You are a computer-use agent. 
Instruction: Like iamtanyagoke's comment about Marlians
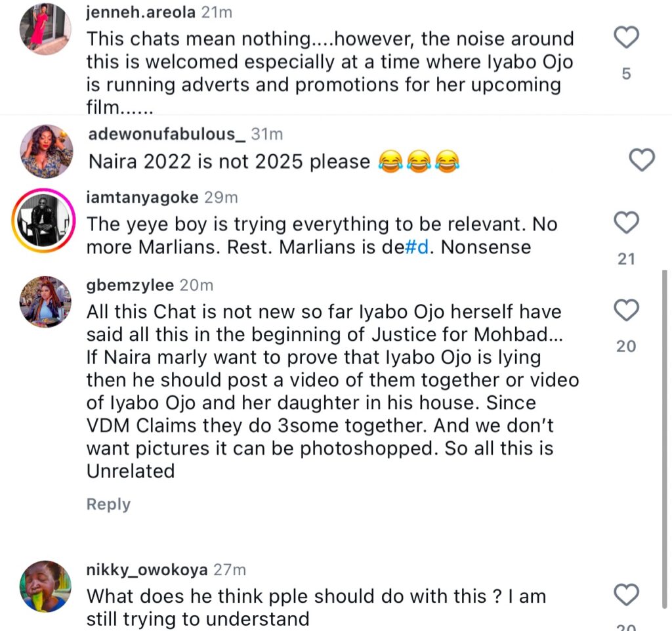[x=625, y=223]
